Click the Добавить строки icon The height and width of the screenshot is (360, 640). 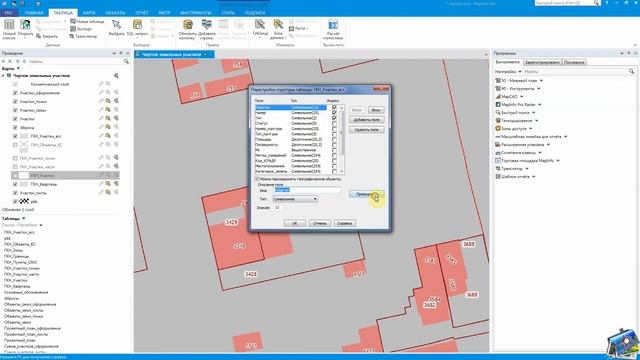coord(207,24)
